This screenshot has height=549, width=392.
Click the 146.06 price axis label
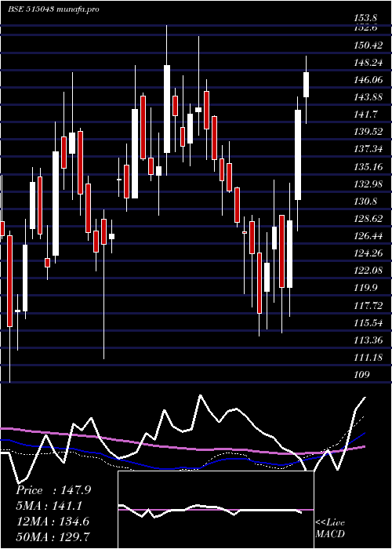[368, 80]
